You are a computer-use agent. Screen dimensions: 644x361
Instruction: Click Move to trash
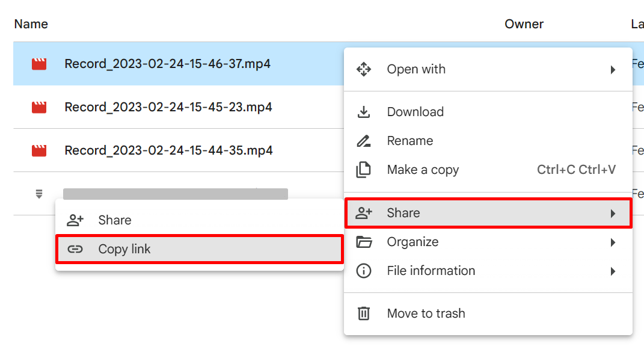tap(425, 313)
